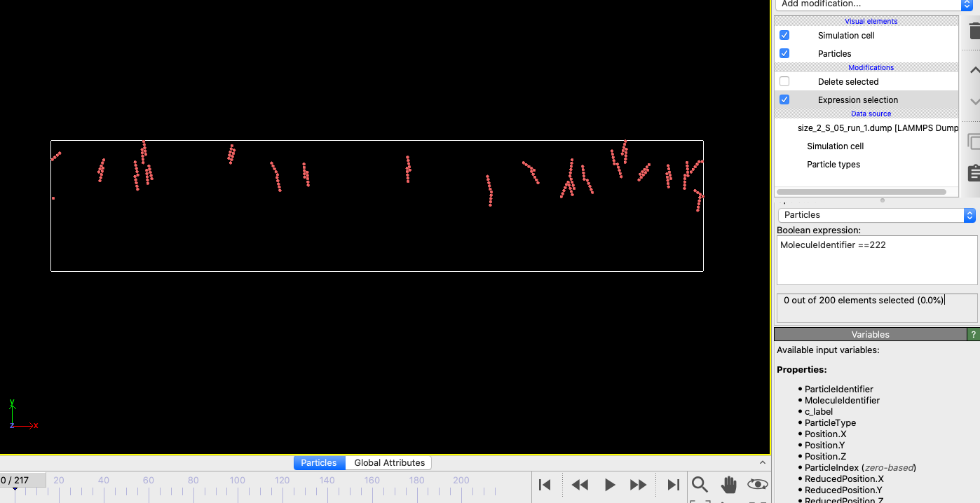Select the Pan tool
Image resolution: width=980 pixels, height=503 pixels.
click(x=729, y=484)
